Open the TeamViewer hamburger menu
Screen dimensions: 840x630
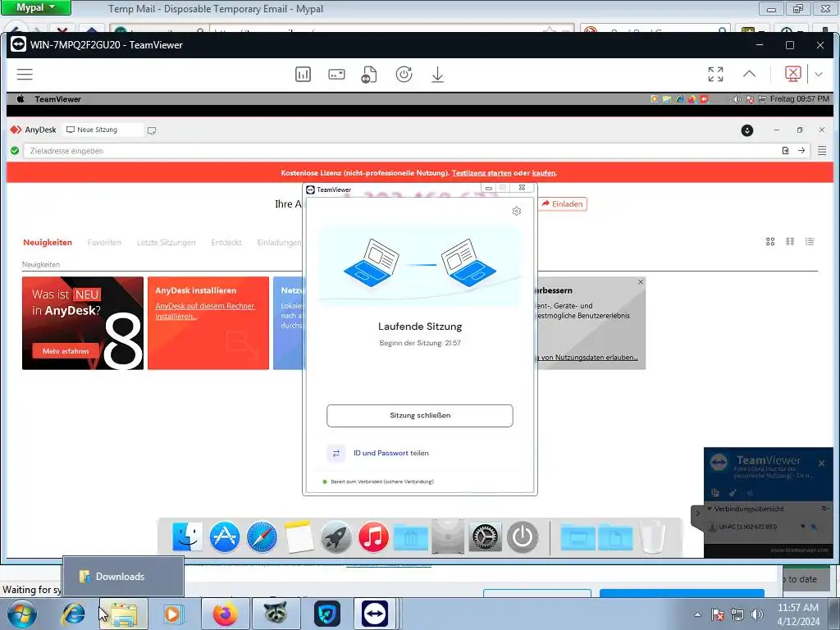(25, 75)
